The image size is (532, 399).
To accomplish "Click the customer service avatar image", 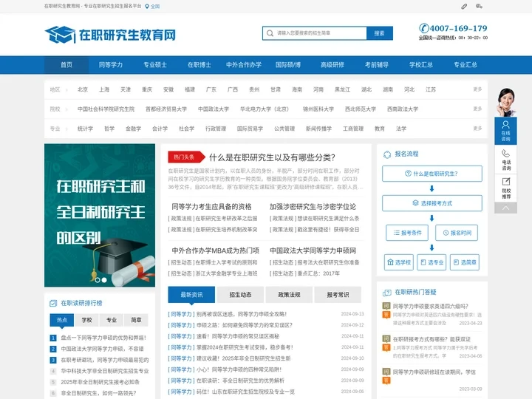I will click(x=505, y=102).
